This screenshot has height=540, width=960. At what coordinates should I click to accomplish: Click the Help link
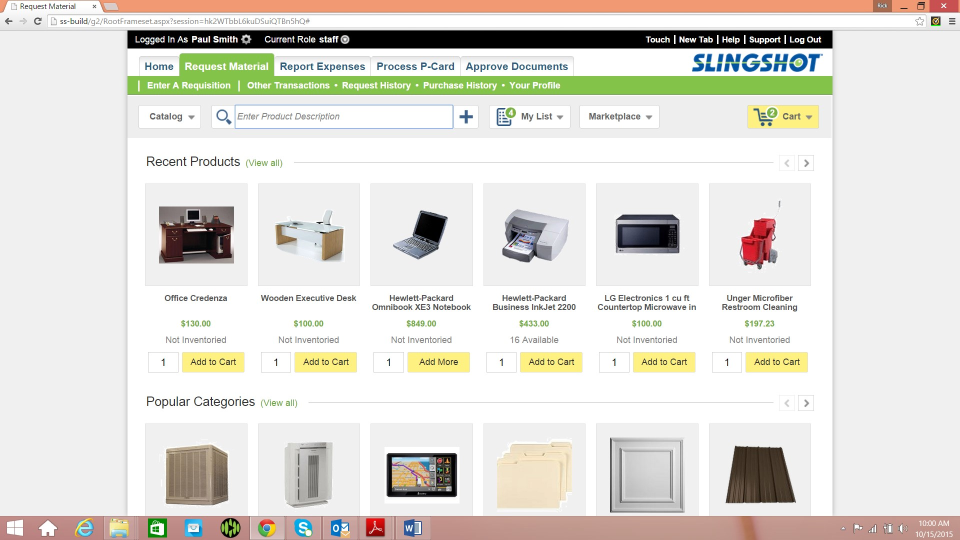point(730,39)
